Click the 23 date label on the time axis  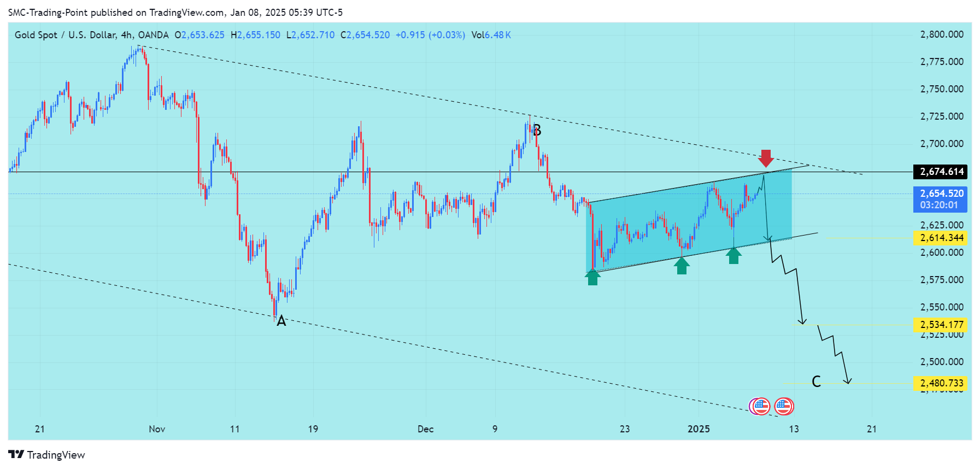click(x=625, y=429)
